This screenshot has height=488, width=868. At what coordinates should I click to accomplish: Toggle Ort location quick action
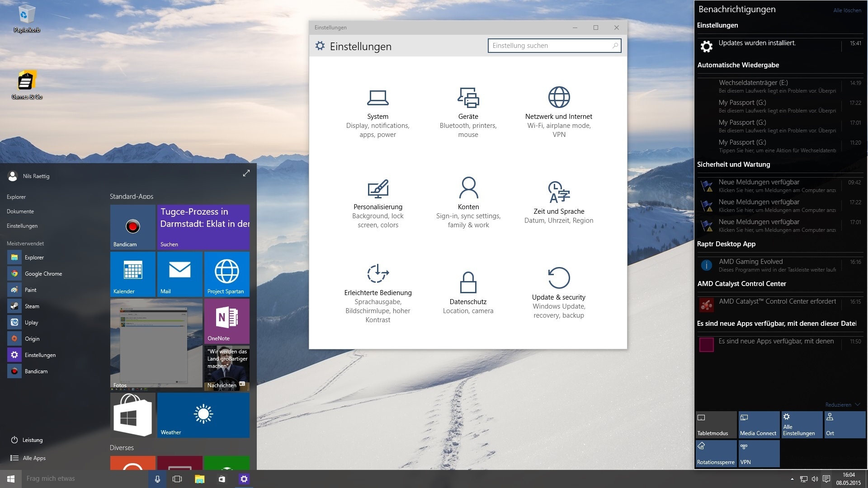click(x=844, y=425)
